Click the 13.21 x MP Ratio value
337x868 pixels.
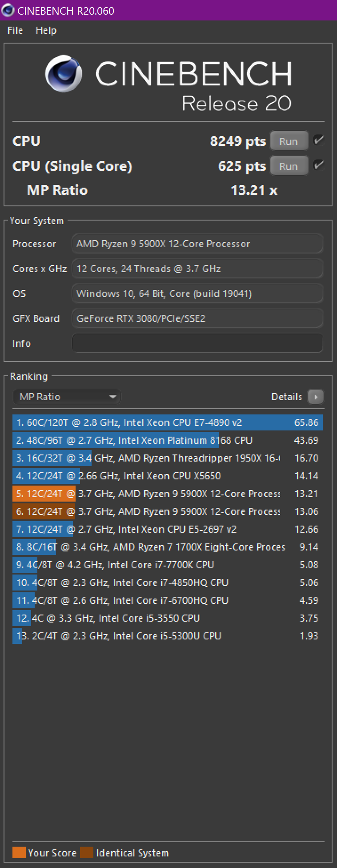[254, 190]
